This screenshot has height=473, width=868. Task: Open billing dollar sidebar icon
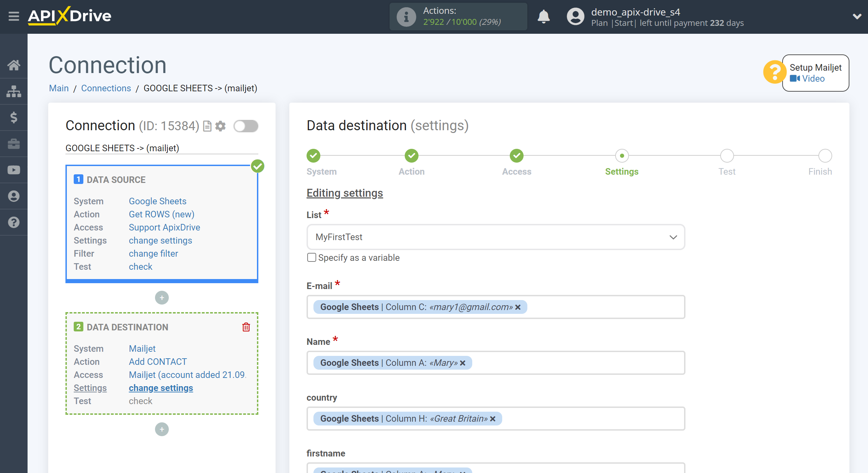14,117
